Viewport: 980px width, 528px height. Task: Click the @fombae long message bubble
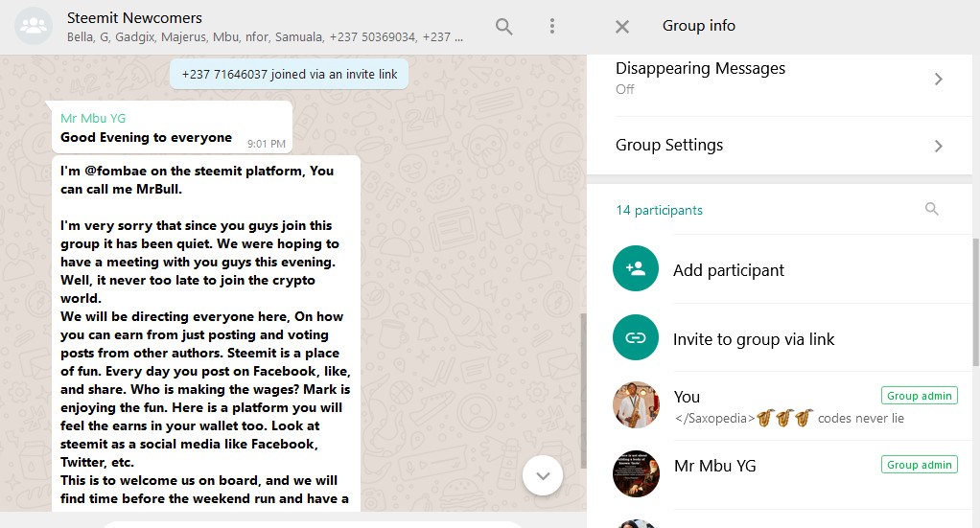pyautogui.click(x=205, y=333)
